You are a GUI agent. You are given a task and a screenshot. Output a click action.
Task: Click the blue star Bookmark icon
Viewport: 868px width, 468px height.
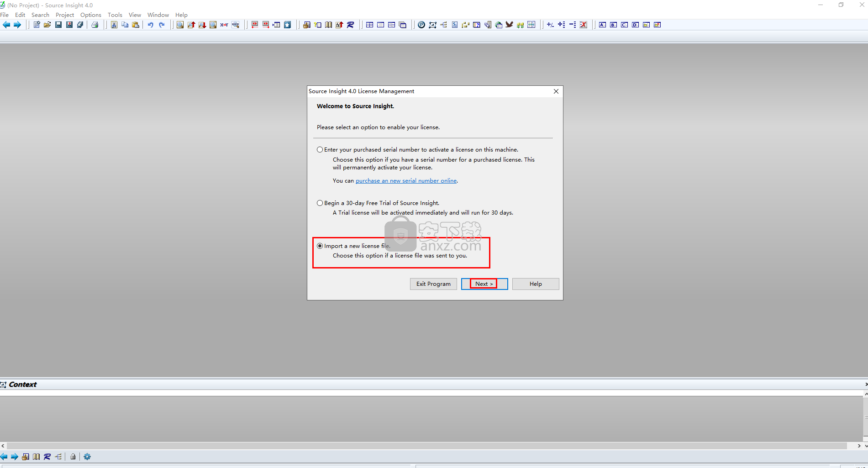(x=288, y=25)
